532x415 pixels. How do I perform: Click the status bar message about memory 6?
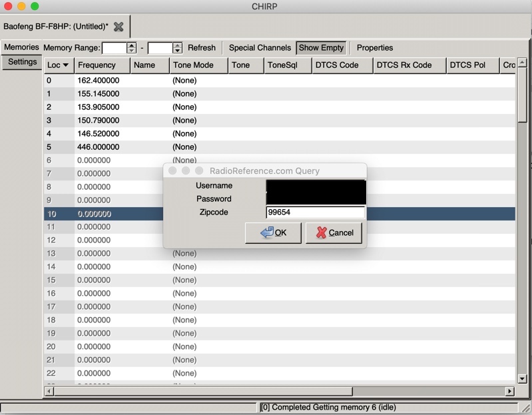(328, 407)
